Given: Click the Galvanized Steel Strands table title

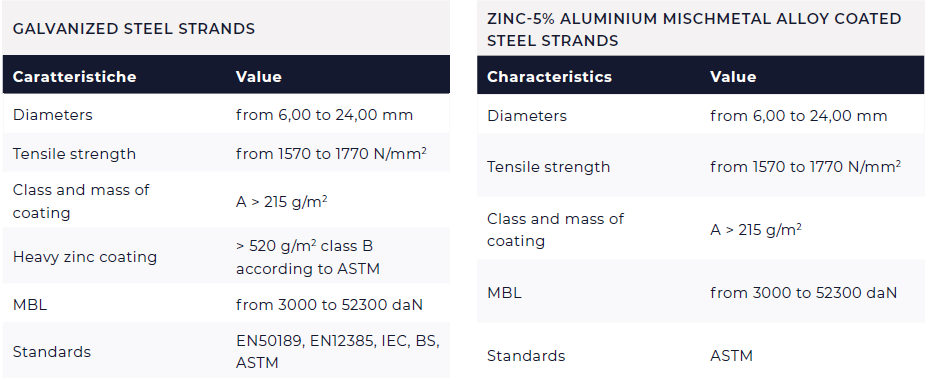Looking at the screenshot, I should click(134, 28).
